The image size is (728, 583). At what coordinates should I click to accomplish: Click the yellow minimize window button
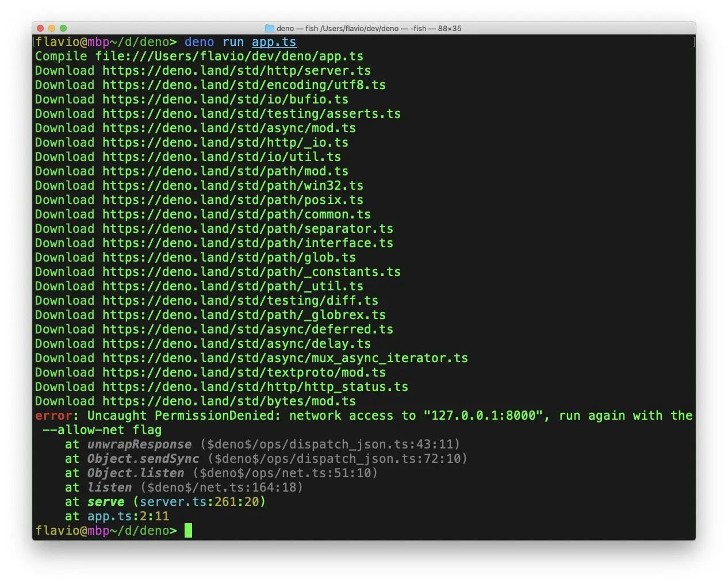coord(52,28)
